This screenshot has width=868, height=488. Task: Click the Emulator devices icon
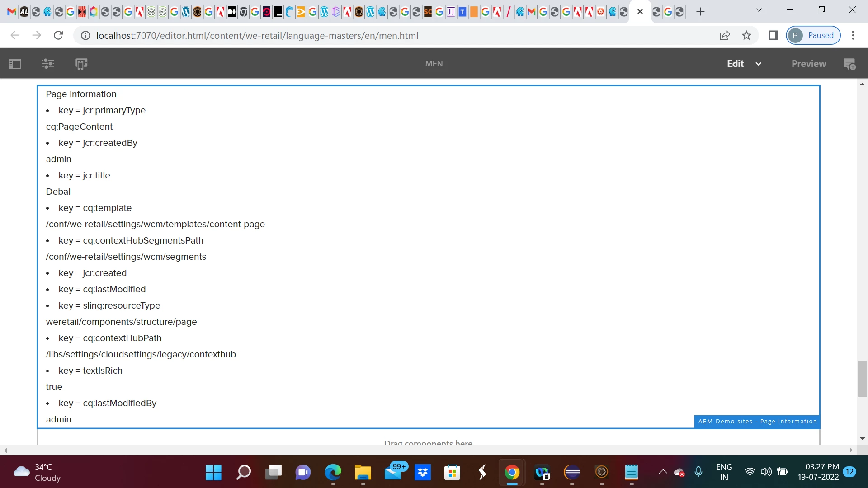click(81, 64)
